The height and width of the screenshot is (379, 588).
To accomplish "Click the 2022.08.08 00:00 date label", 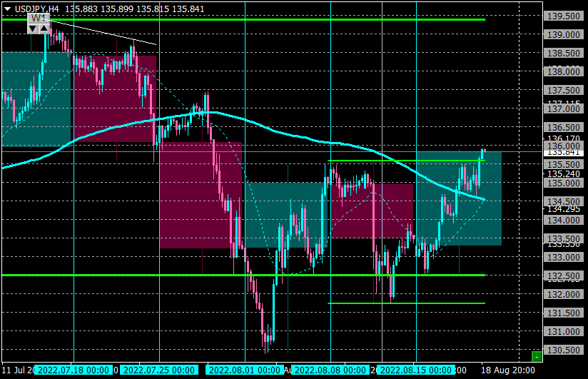I will pos(330,370).
